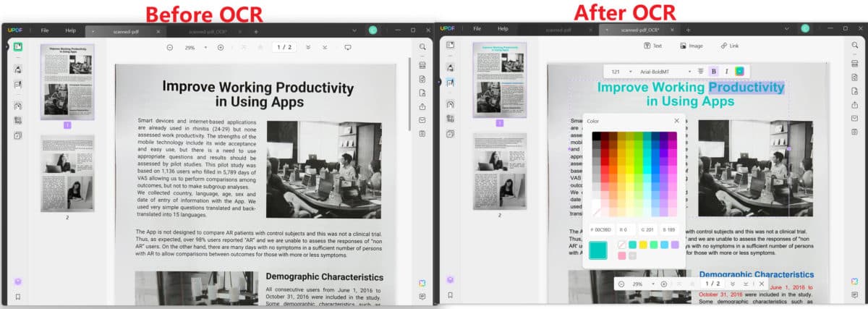The height and width of the screenshot is (309, 868).
Task: Open bookmark panel in right window
Action: [x=450, y=295]
